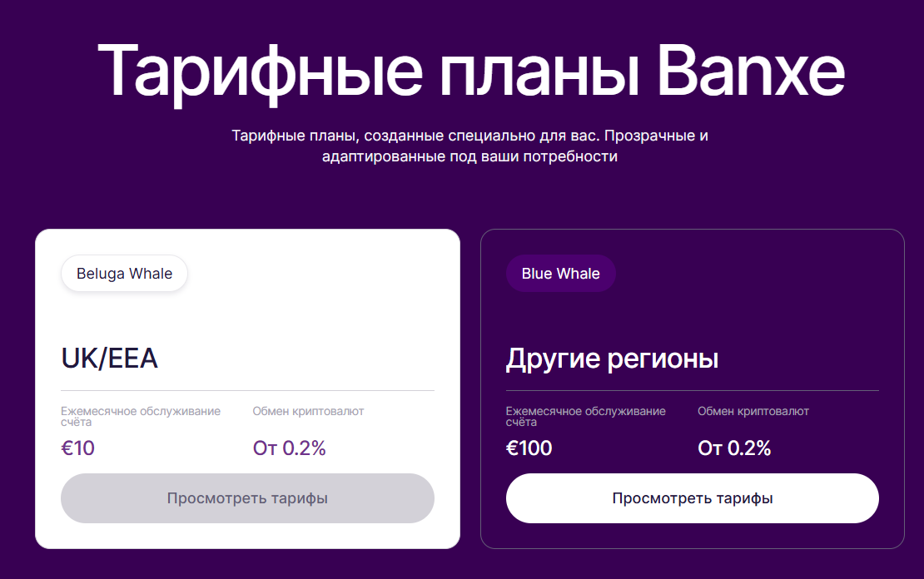Click 'Обмен криптовалют' label on UK/EEA card
924x579 pixels.
[309, 410]
